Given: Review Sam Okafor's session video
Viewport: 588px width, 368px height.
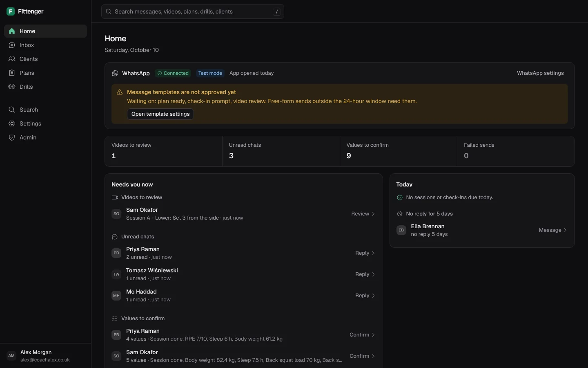Looking at the screenshot, I should 363,214.
